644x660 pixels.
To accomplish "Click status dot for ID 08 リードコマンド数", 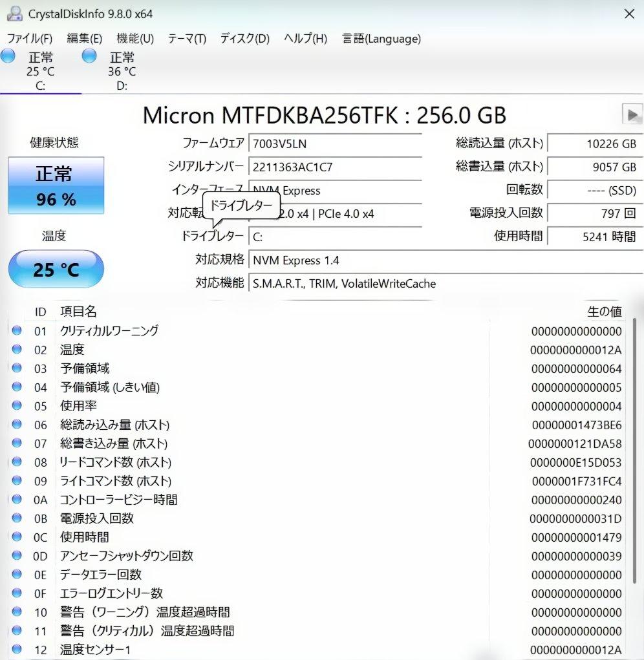I will pyautogui.click(x=17, y=462).
